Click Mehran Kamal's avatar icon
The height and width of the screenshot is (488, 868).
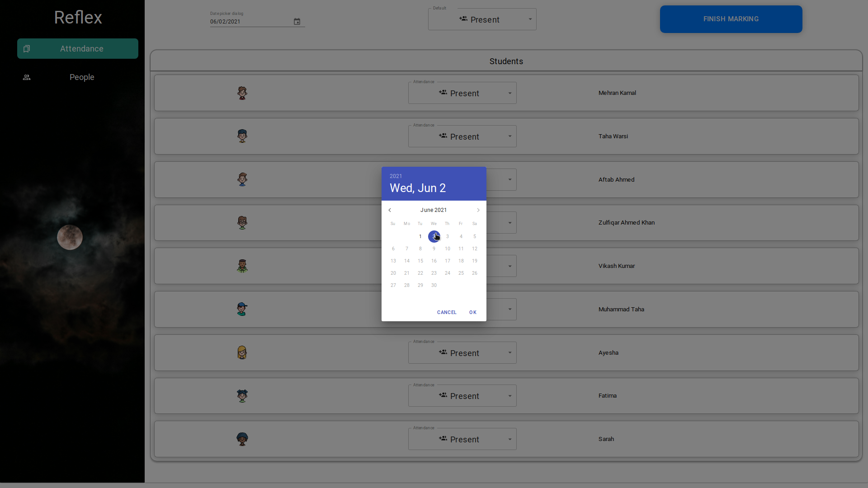242,93
